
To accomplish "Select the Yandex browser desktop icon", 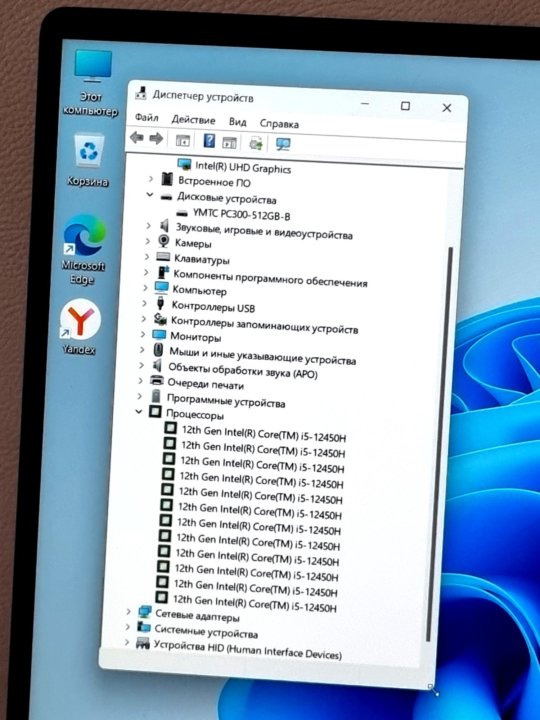I will tap(80, 327).
